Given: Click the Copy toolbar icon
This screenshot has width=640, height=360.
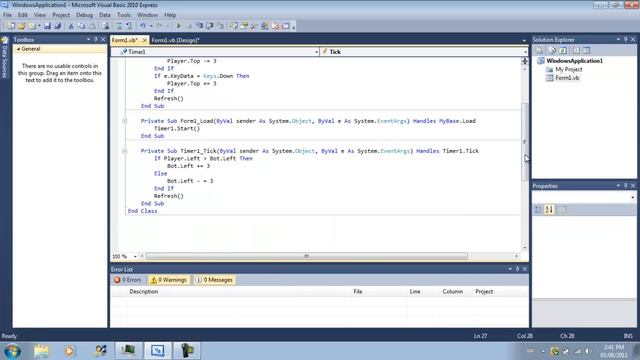Looking at the screenshot, I should click(82, 26).
